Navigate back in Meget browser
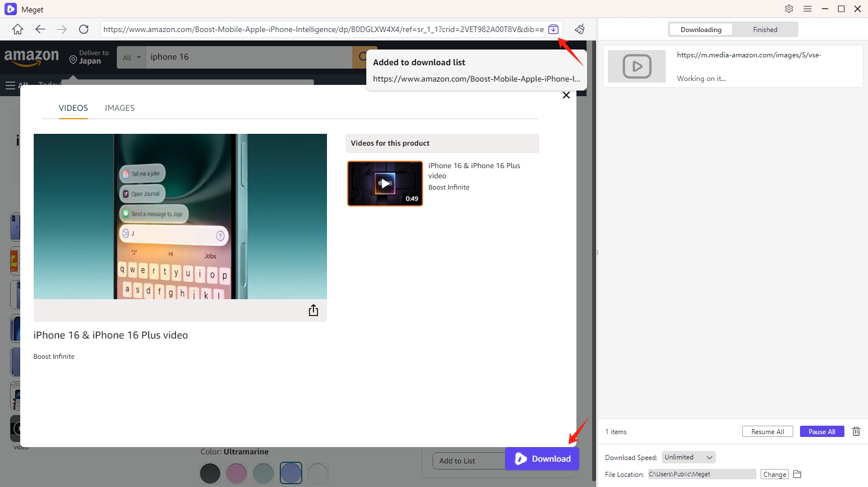 [40, 29]
